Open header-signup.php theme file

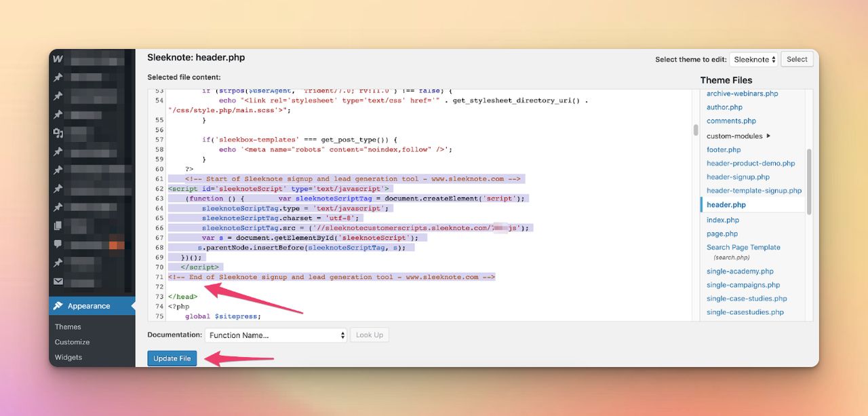coord(738,177)
